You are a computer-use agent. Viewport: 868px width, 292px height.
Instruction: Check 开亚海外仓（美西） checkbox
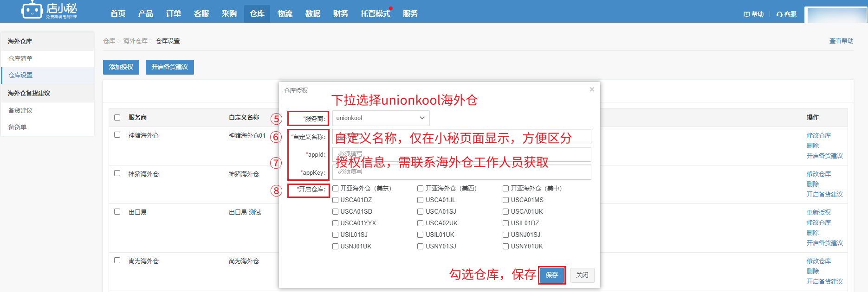pos(420,188)
